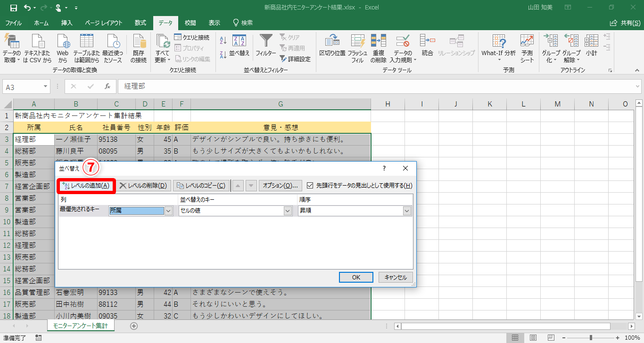Screen dimensions: 644x343
Task: Expand the Name Box dropdown arrow
Action: click(46, 87)
